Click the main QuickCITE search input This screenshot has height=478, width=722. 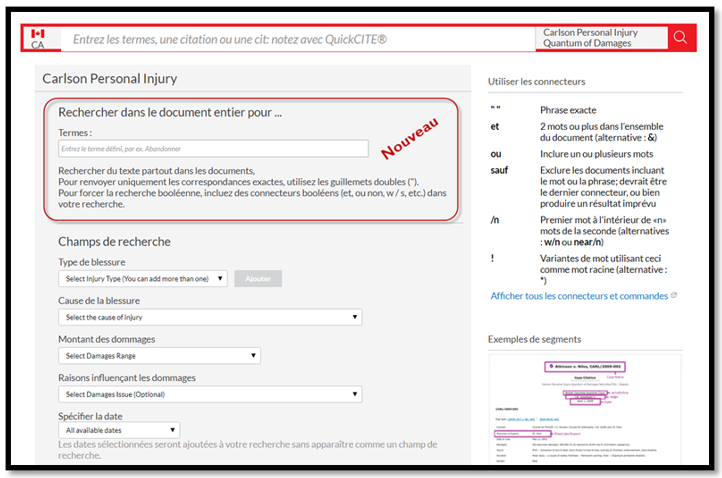(x=297, y=39)
